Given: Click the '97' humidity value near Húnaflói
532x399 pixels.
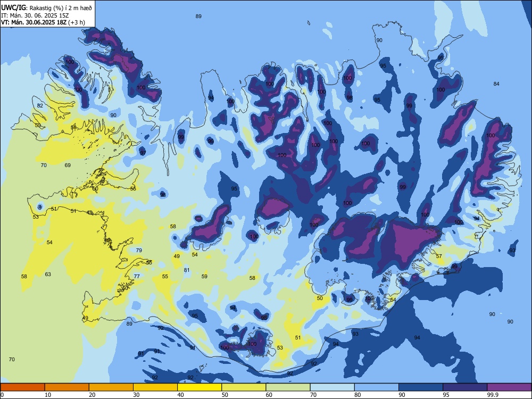Looking at the screenshot, I should tap(143, 153).
